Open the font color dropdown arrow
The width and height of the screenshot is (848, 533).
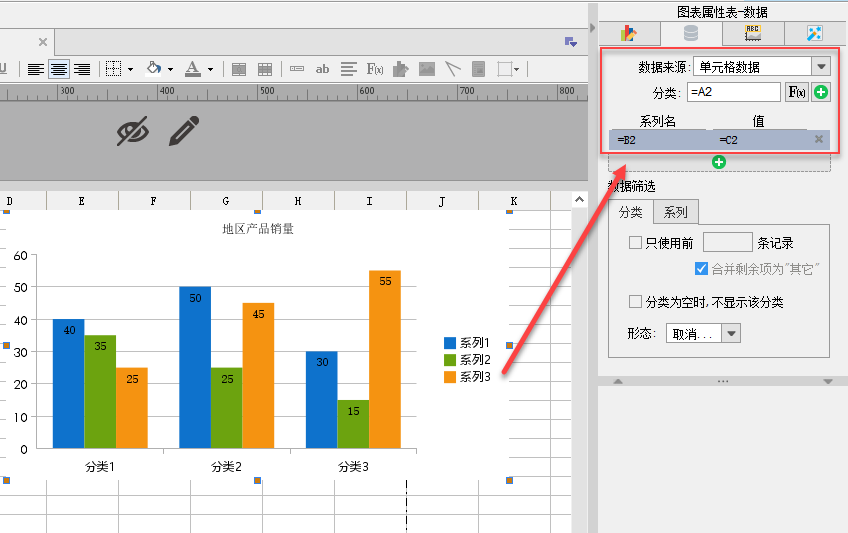coord(210,69)
